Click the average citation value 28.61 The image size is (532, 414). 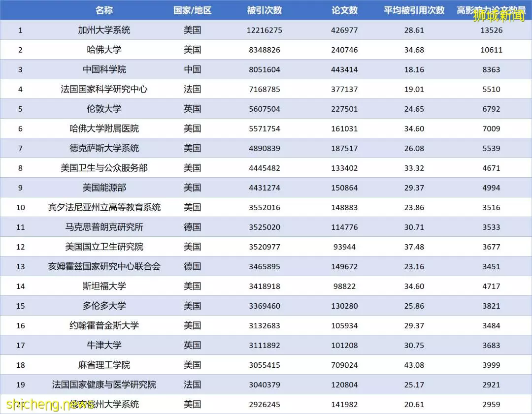coord(414,30)
